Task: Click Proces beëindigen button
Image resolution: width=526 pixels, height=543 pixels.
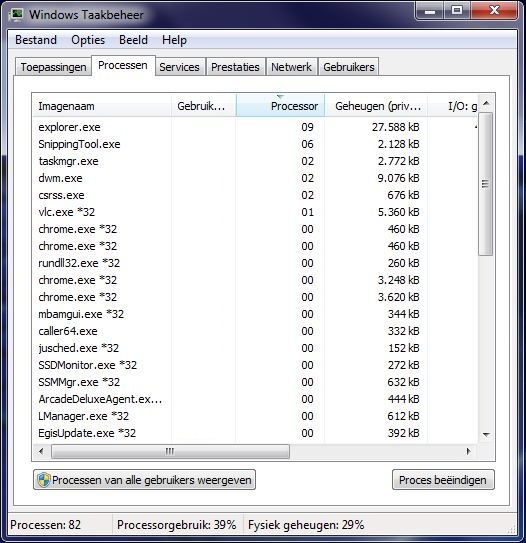Action: (x=443, y=480)
